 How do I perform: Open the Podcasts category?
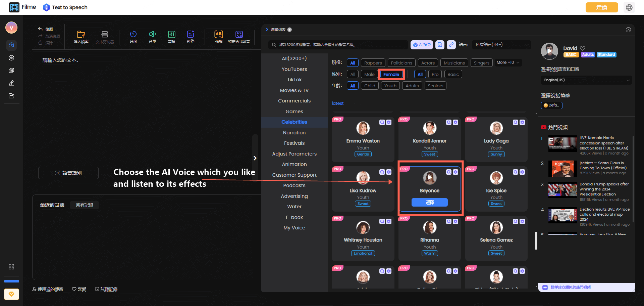coord(294,185)
